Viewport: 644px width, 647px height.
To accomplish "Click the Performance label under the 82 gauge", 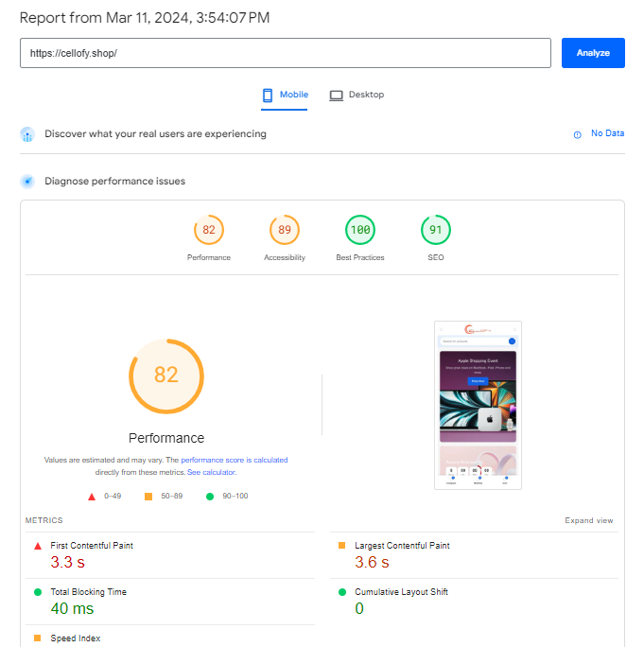I will click(x=209, y=257).
